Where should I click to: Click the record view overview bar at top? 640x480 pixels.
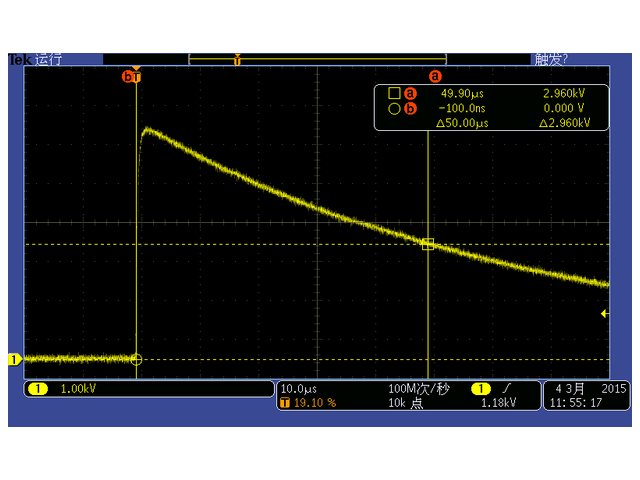click(318, 60)
